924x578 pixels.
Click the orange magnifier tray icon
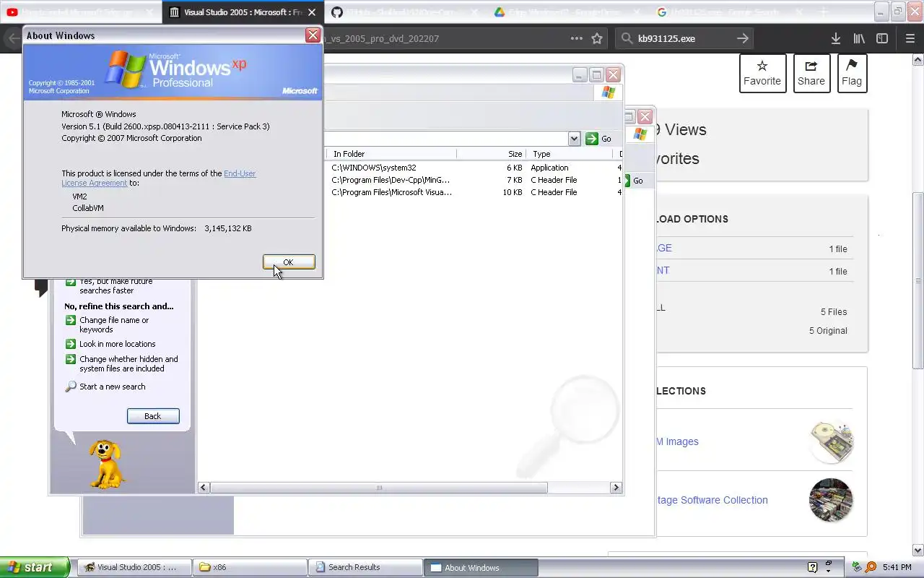click(x=871, y=567)
